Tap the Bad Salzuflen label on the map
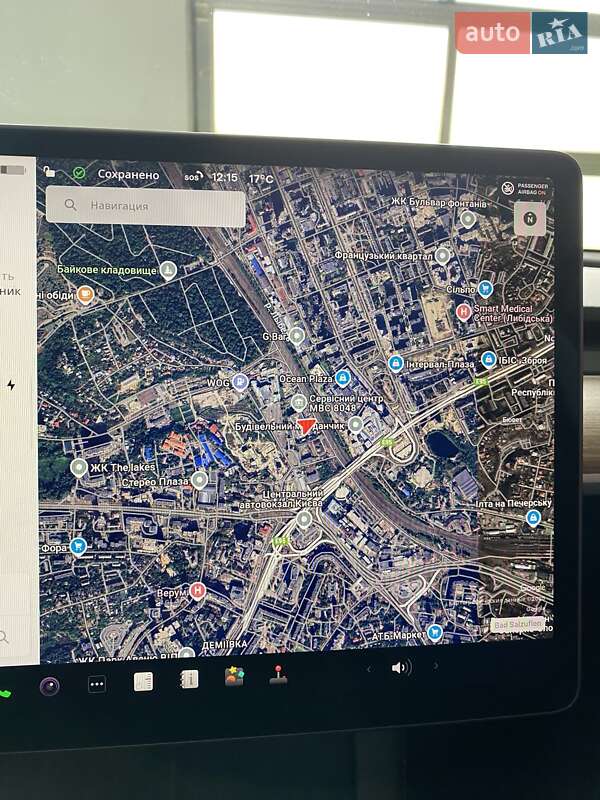 517,624
